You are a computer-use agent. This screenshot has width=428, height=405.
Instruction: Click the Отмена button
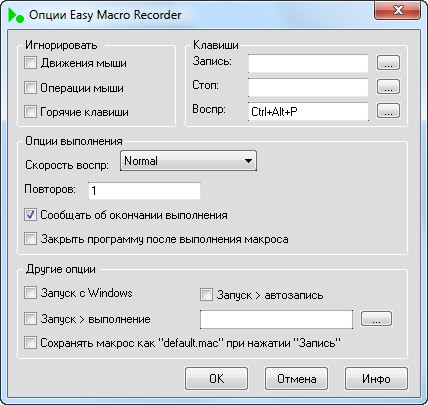click(x=296, y=379)
